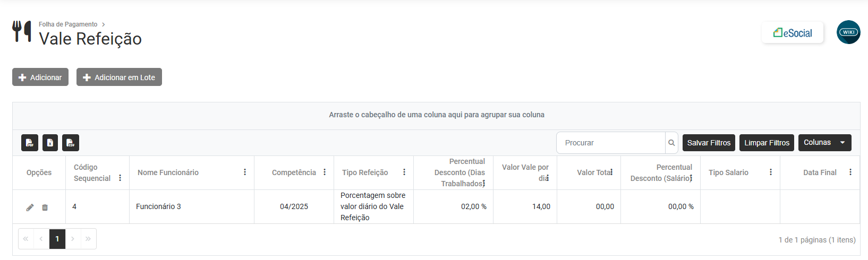Click the search magnifier icon
Image resolution: width=868 pixels, height=260 pixels.
point(671,143)
